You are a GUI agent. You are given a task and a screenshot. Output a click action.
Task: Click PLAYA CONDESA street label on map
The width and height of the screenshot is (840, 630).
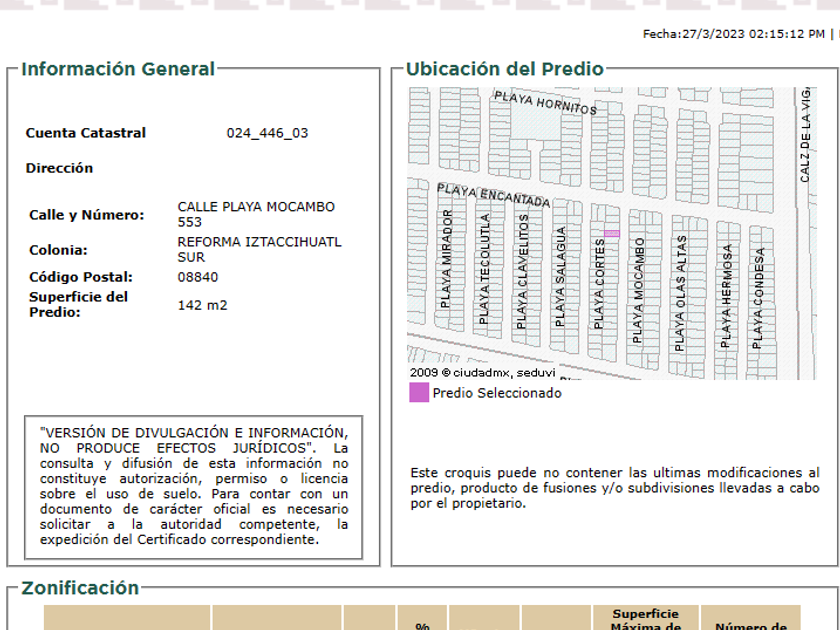[758, 298]
